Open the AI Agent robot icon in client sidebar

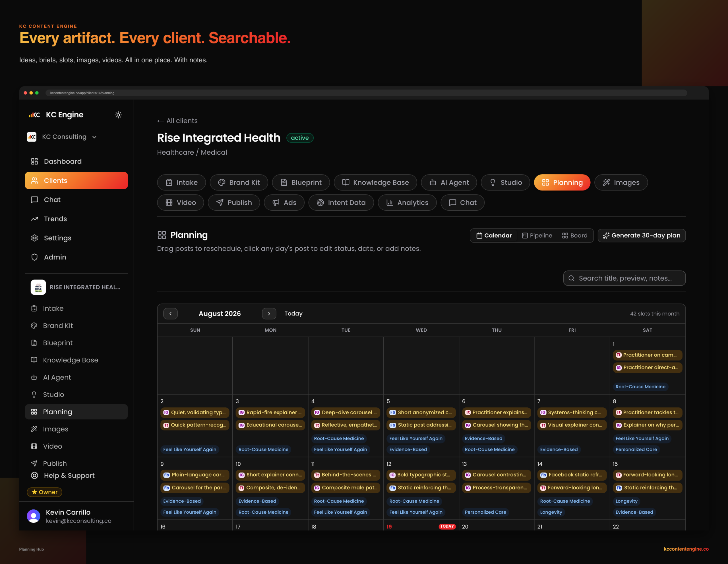coord(34,378)
